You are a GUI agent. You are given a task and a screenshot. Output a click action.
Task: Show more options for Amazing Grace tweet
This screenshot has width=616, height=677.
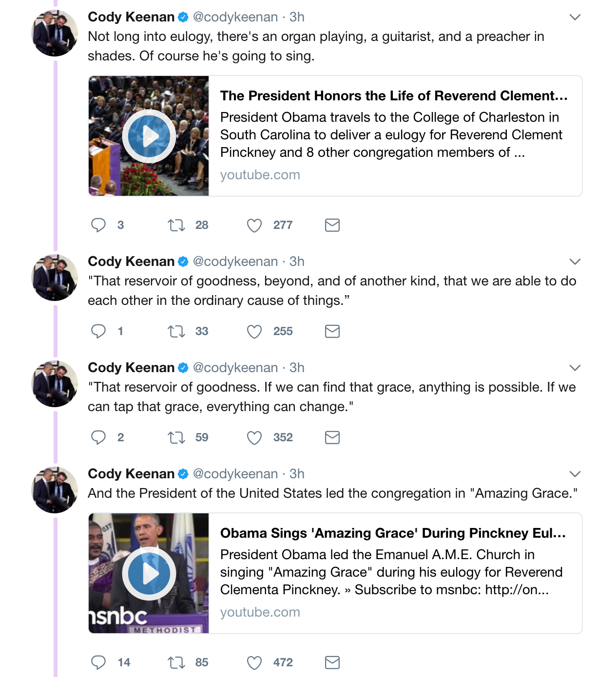pyautogui.click(x=575, y=474)
